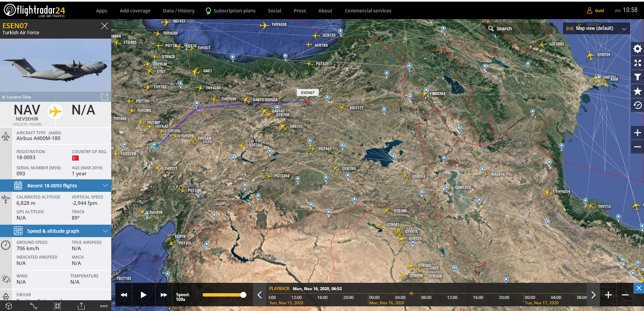Open Map view (default) dropdown
Image resolution: width=644 pixels, height=311 pixels.
[x=596, y=29]
